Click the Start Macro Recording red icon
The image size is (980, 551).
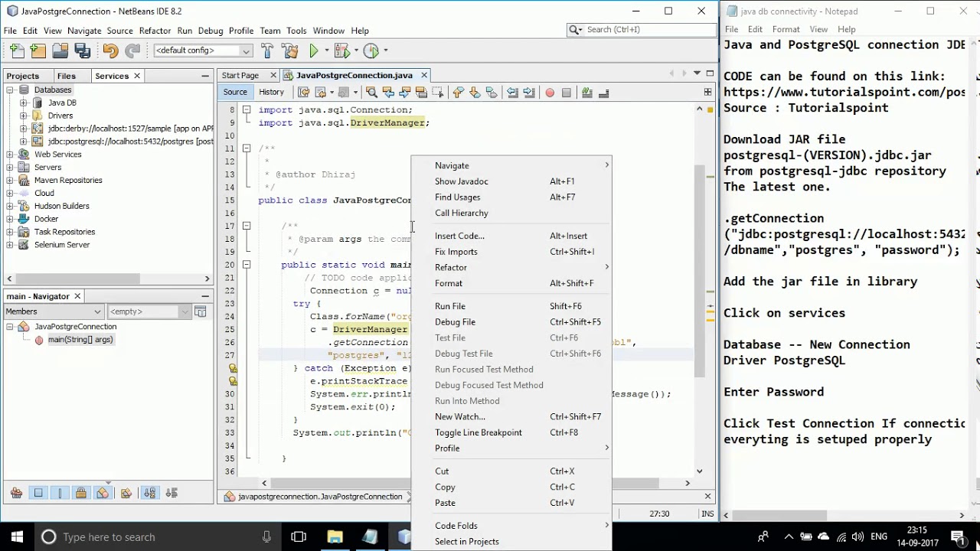[x=550, y=93]
